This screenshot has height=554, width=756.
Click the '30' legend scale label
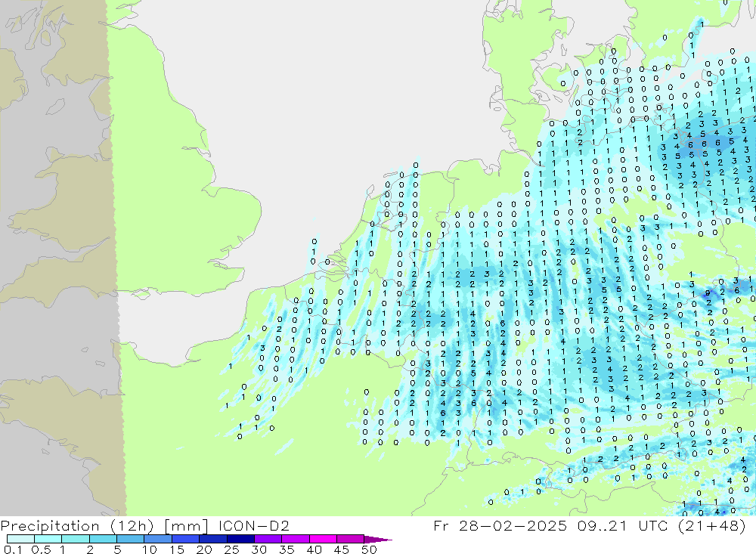click(x=259, y=549)
